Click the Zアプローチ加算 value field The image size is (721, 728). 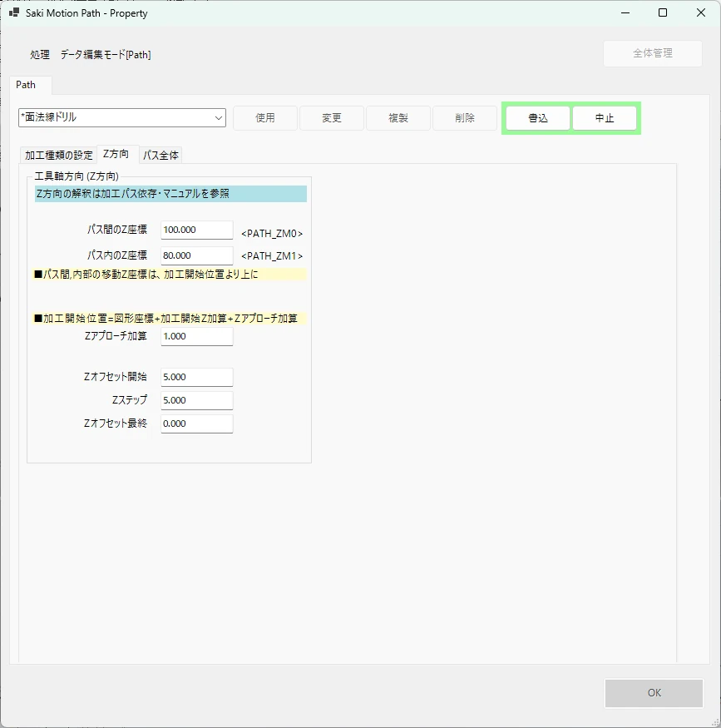tap(197, 336)
